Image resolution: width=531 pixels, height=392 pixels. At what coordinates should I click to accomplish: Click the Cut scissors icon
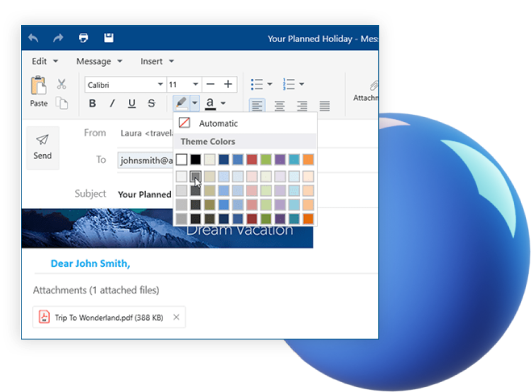61,84
